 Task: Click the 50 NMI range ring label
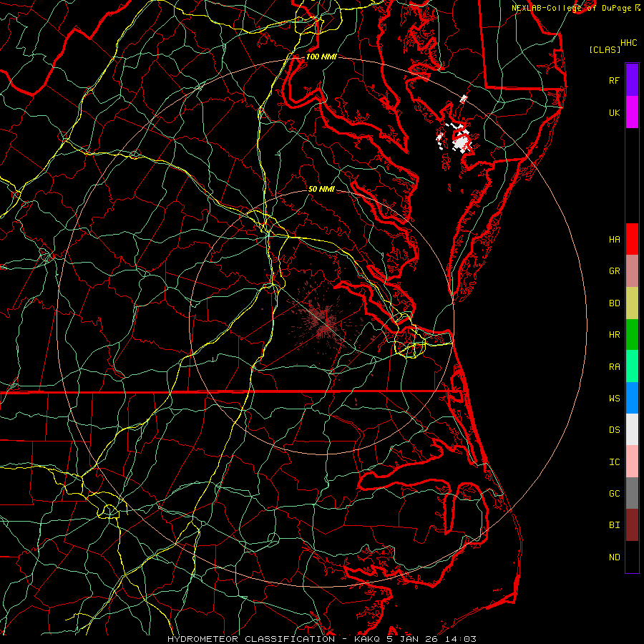(x=321, y=190)
